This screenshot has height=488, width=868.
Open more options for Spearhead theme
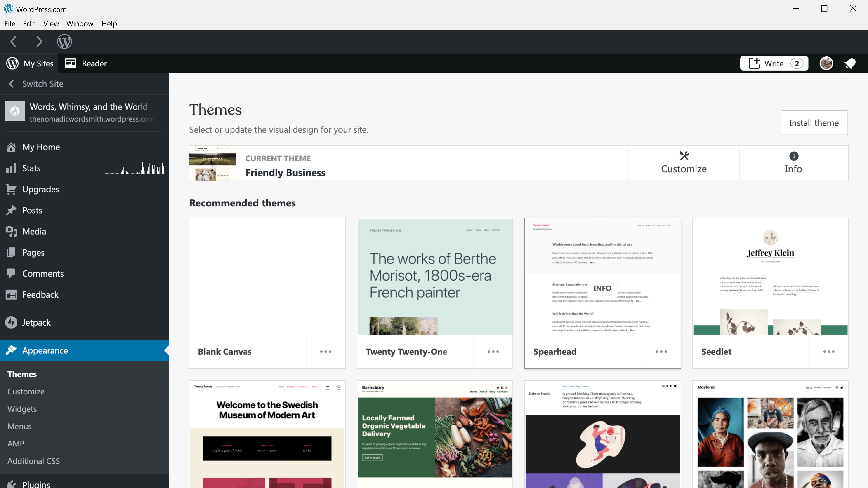pos(661,351)
